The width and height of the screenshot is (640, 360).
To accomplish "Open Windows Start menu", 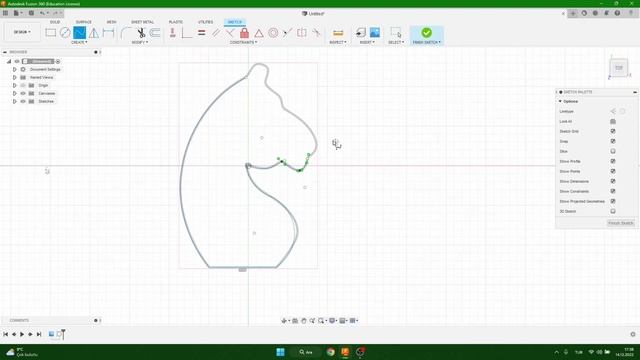I will pyautogui.click(x=280, y=352).
